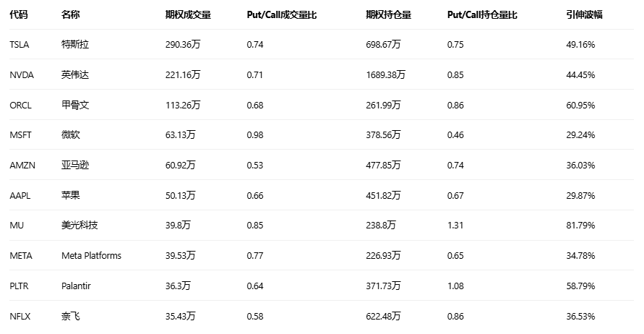Select the 1689.38万 open interest value

coord(386,75)
